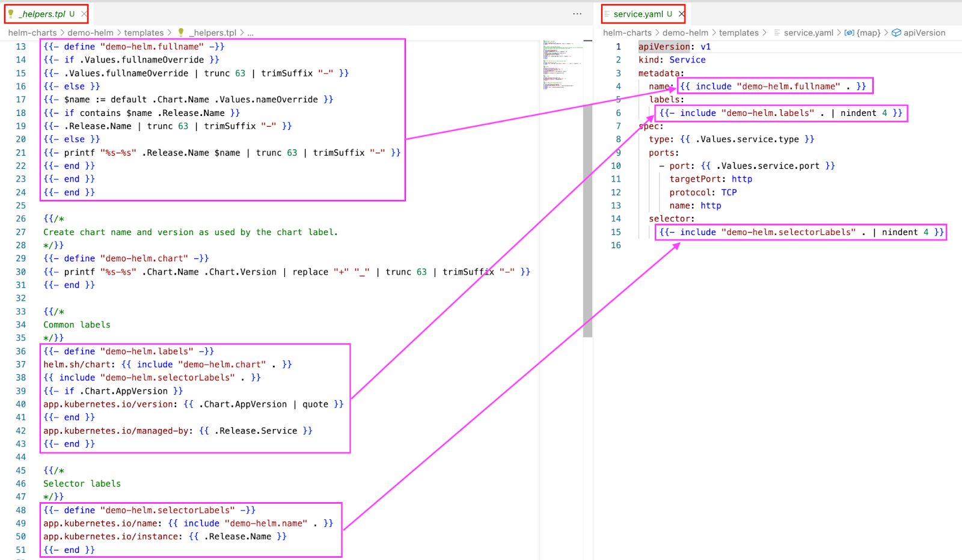Click the 'helm.sh/chart:' line
This screenshot has height=560, width=962.
point(168,365)
